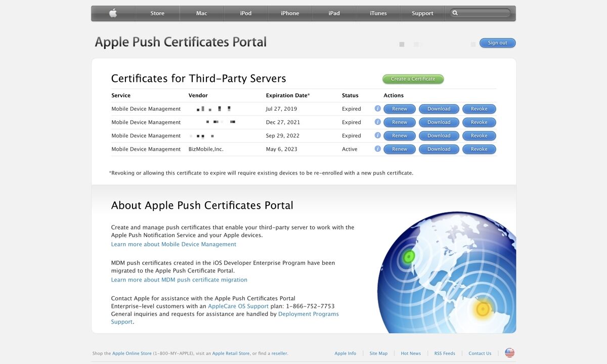The image size is (607, 364).
Task: Select the Sep 29, 2022 expiration date
Action: [x=283, y=135]
